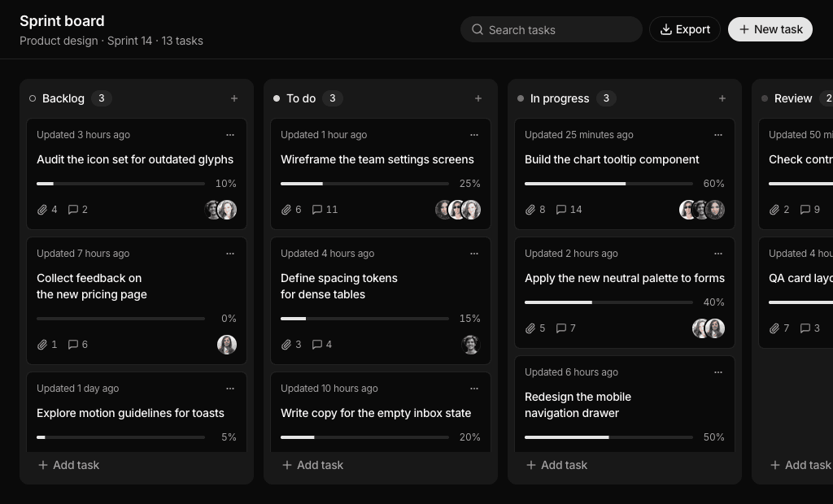
Task: Click the In progress column title
Action: click(560, 98)
